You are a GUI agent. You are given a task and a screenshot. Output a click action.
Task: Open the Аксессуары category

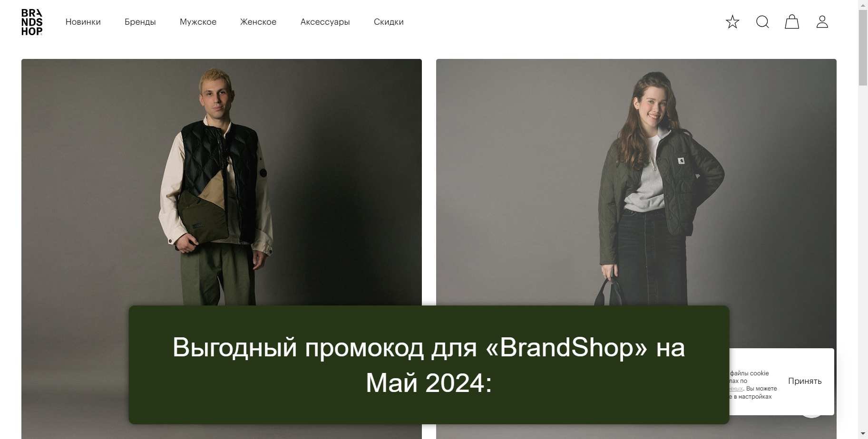[x=325, y=22]
